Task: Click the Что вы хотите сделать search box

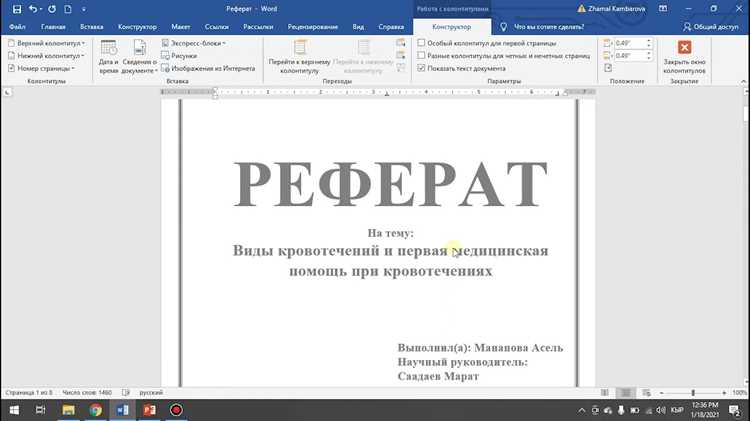Action: click(x=549, y=27)
